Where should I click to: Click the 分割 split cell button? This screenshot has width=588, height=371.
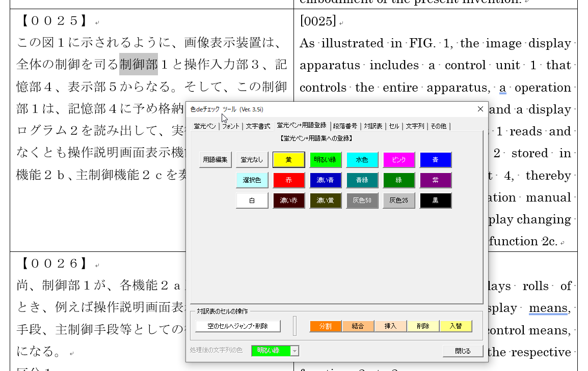click(x=325, y=326)
